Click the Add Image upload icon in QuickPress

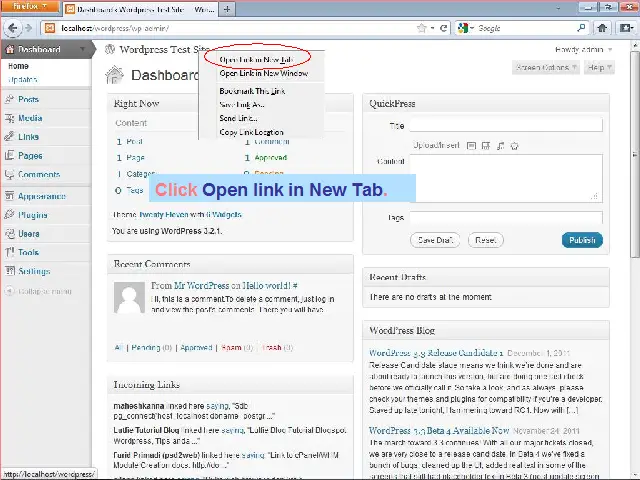473,146
